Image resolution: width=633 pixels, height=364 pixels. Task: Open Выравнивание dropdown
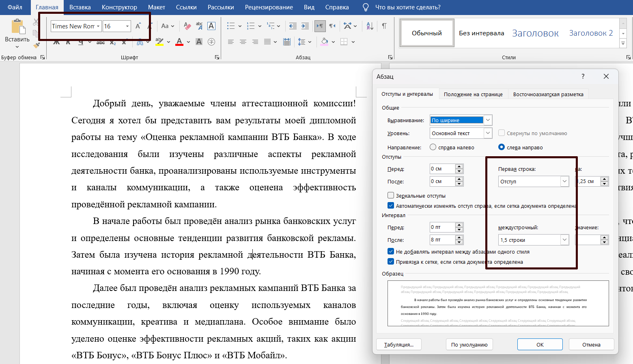coord(488,120)
